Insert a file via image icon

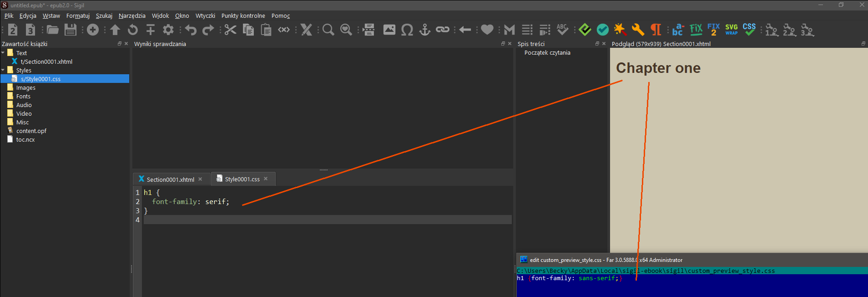point(389,30)
